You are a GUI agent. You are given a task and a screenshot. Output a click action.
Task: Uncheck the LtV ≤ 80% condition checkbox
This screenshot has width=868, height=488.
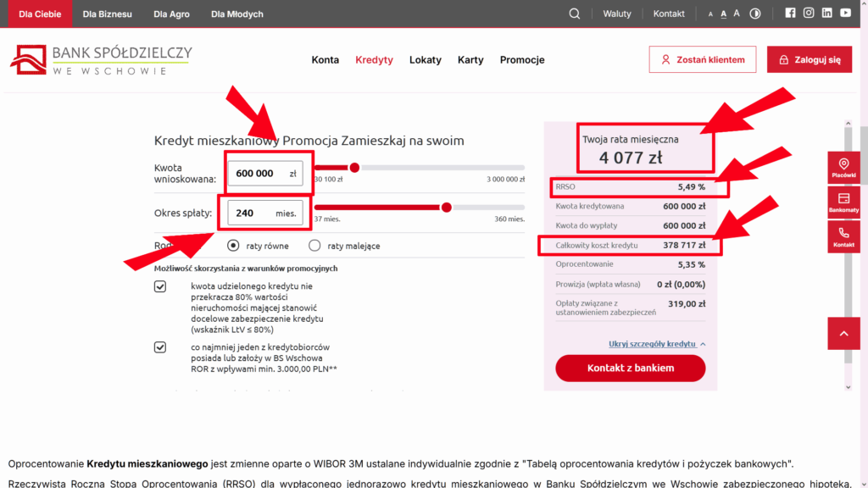coord(160,286)
